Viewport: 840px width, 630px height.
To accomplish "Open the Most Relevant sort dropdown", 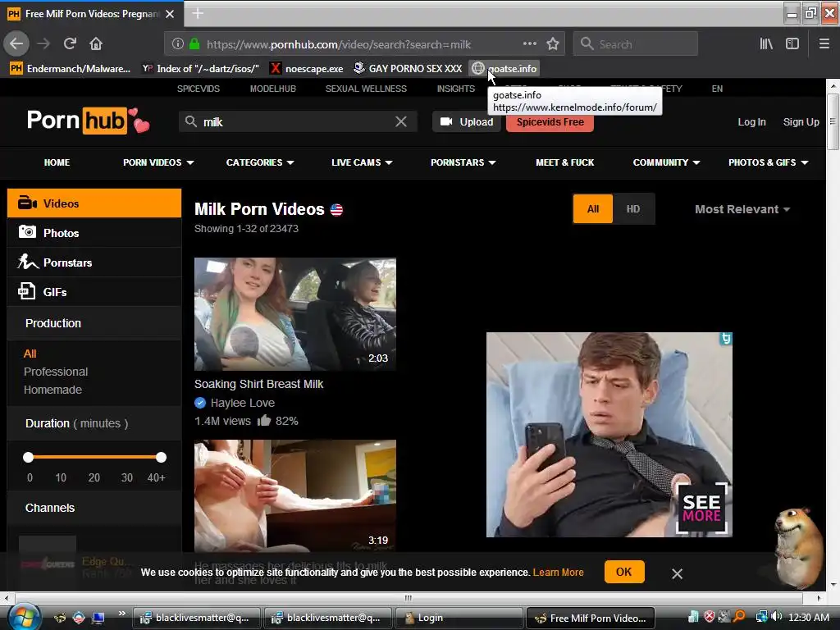I will tap(742, 209).
